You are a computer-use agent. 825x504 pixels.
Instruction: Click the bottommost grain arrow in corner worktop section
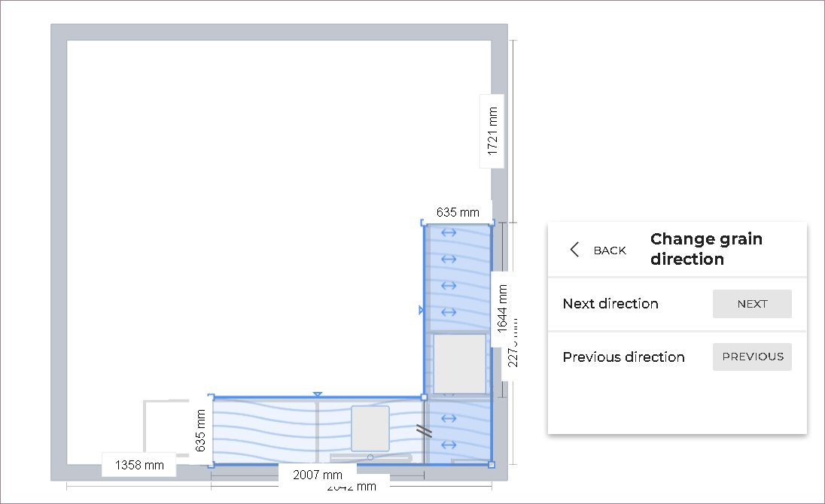point(449,444)
